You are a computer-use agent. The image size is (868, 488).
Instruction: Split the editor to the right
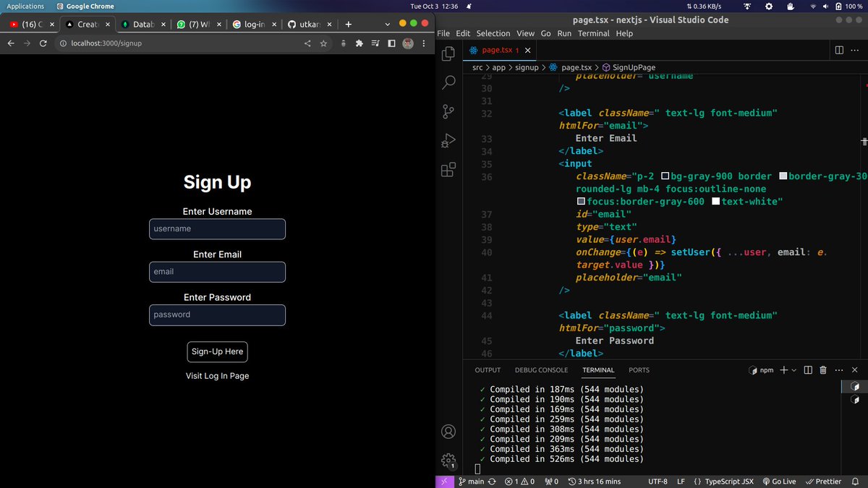coord(839,50)
